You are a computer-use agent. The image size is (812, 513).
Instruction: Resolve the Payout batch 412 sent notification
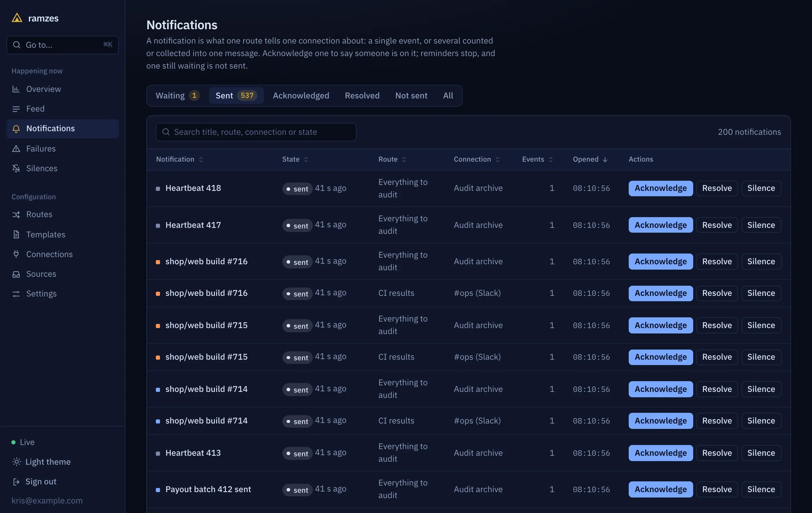click(716, 489)
